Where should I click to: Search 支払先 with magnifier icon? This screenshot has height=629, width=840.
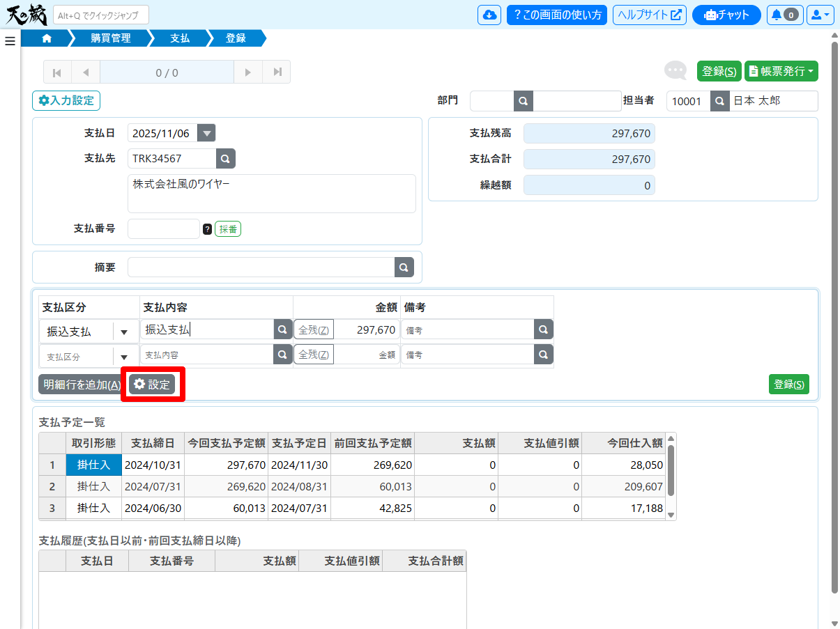225,159
